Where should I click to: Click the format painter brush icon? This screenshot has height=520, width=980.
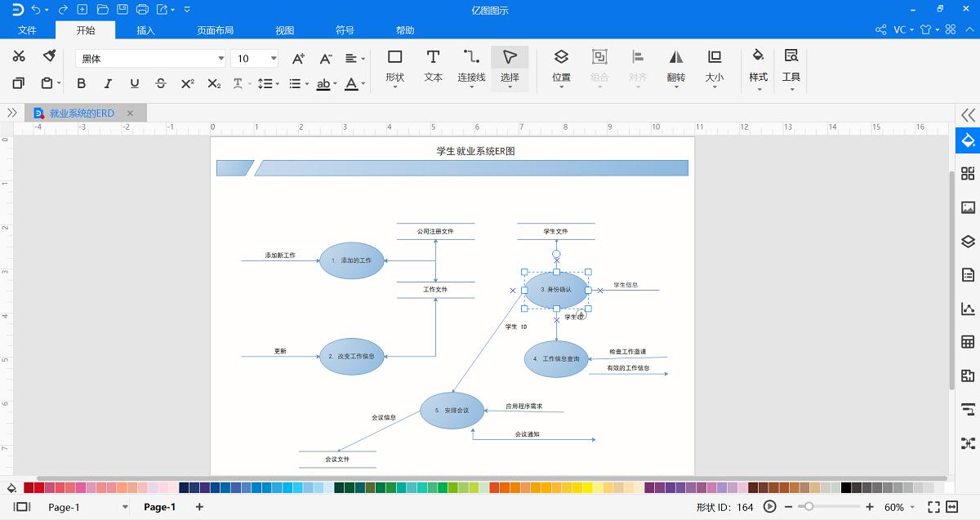(x=49, y=56)
